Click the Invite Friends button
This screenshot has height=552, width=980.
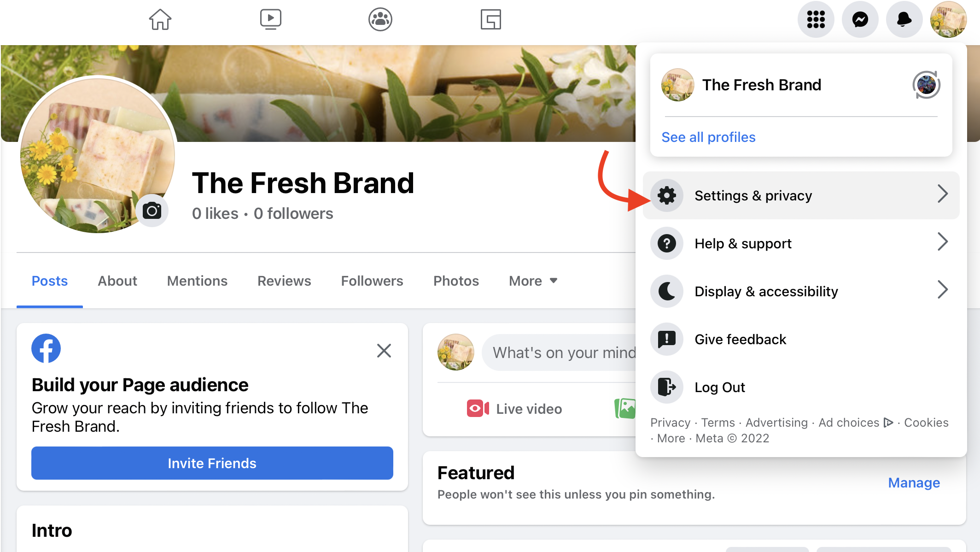tap(212, 463)
